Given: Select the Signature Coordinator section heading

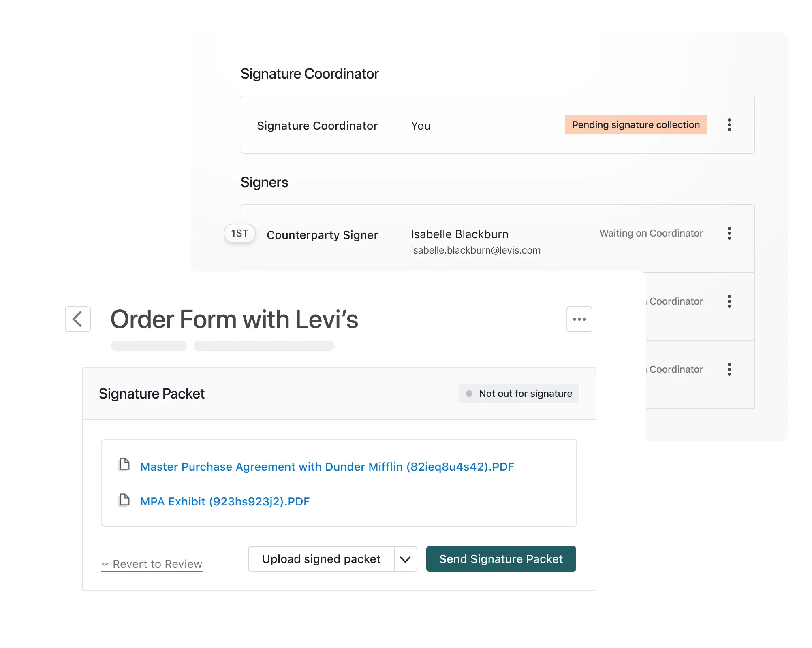Looking at the screenshot, I should [x=309, y=73].
